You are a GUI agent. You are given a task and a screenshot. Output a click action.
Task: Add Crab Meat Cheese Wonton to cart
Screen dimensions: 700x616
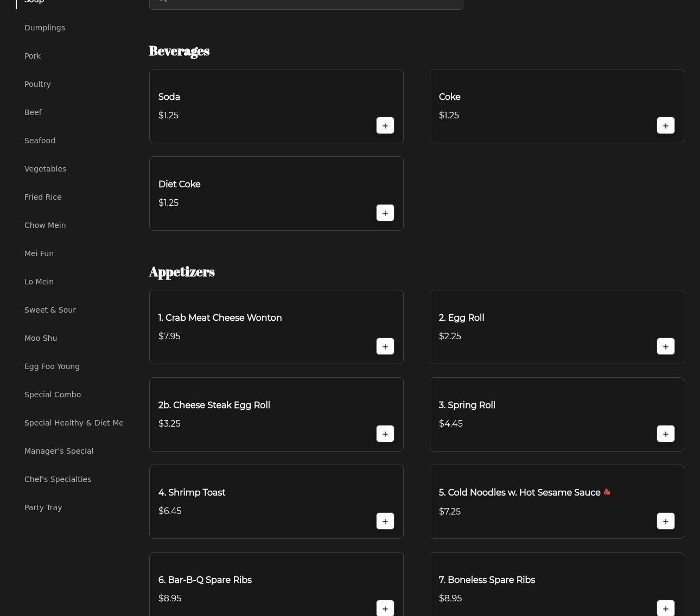click(x=385, y=346)
